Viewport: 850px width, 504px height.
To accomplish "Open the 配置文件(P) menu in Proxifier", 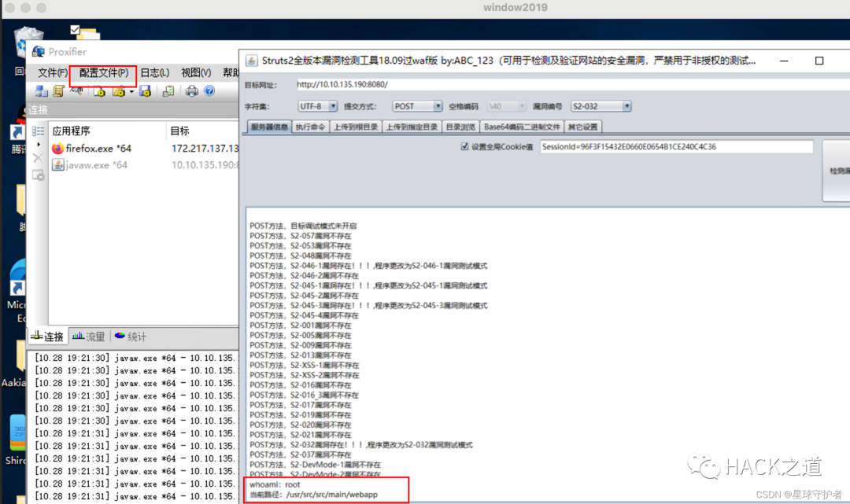I will pos(104,72).
